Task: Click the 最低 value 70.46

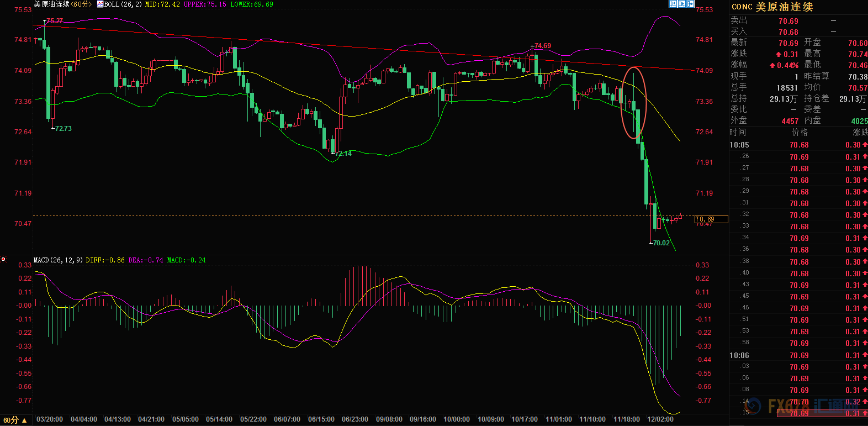Action: (858, 65)
